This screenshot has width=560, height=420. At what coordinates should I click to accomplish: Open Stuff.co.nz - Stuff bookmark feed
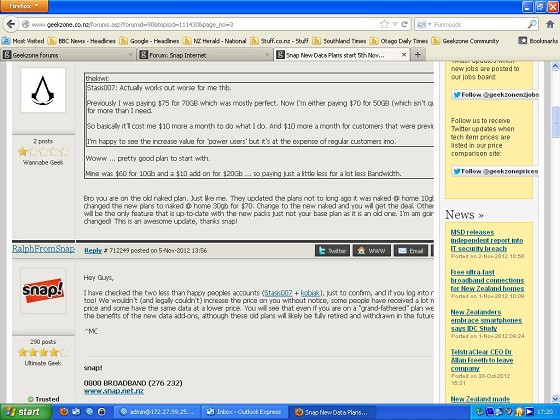(x=280, y=41)
